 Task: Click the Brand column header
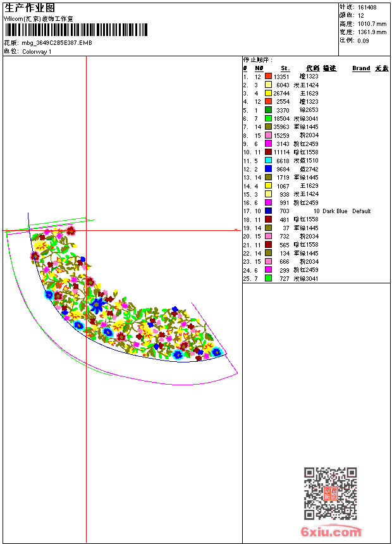[x=361, y=68]
